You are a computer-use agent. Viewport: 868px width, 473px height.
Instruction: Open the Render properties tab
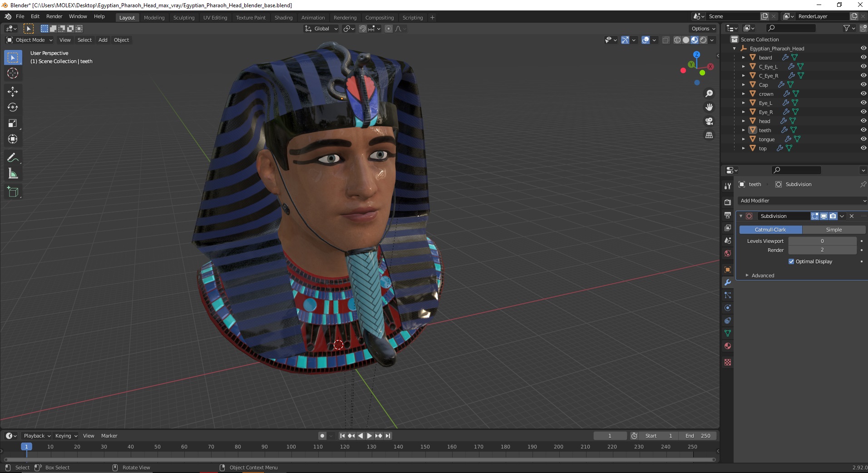tap(728, 202)
